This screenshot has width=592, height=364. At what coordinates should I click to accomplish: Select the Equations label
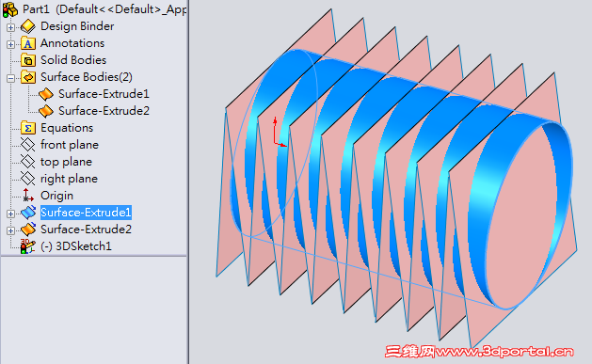[67, 128]
